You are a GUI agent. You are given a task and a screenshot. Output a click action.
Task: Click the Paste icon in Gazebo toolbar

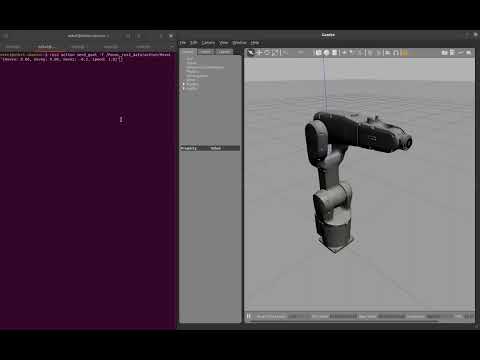pos(378,53)
